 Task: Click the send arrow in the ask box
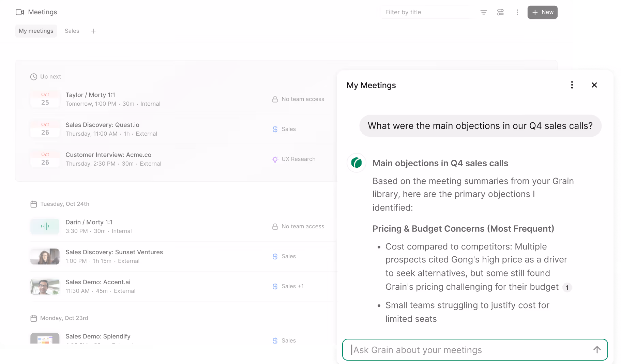coord(596,350)
